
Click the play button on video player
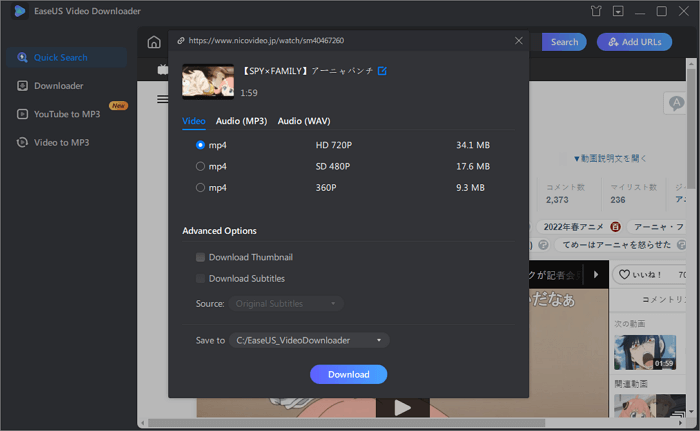[403, 407]
